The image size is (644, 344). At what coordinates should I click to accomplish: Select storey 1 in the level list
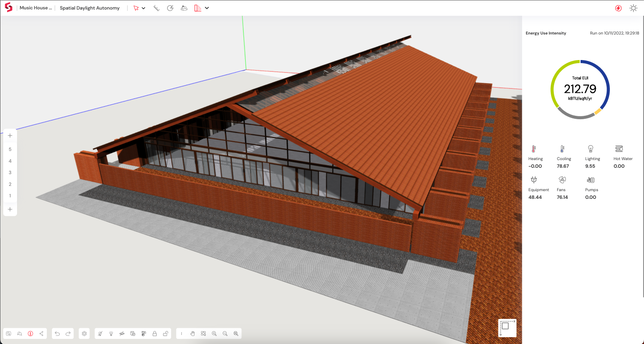(x=10, y=196)
